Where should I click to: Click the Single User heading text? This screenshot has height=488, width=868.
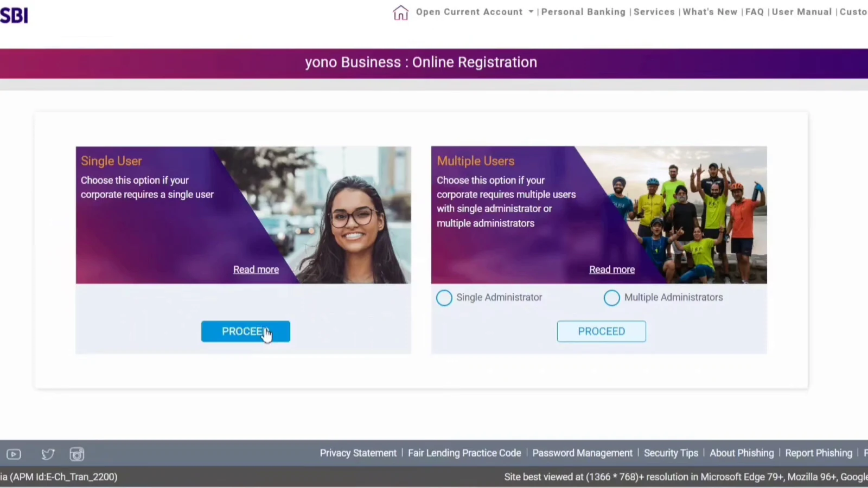[111, 161]
